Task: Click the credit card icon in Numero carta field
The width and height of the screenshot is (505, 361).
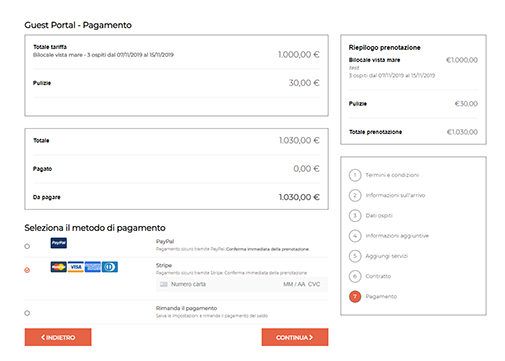Action: pyautogui.click(x=164, y=284)
